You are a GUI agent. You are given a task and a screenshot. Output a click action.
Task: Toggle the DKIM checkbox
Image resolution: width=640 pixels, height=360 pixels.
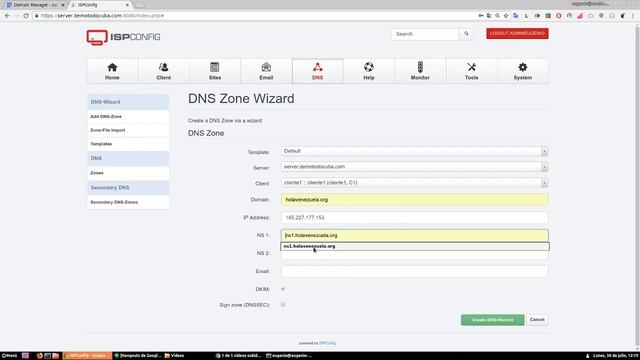tap(283, 289)
